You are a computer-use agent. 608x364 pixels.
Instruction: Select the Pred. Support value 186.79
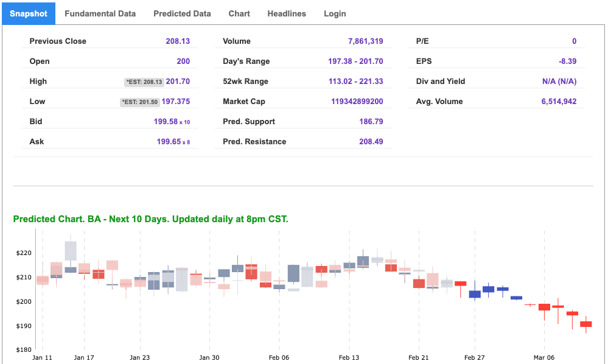(x=371, y=122)
